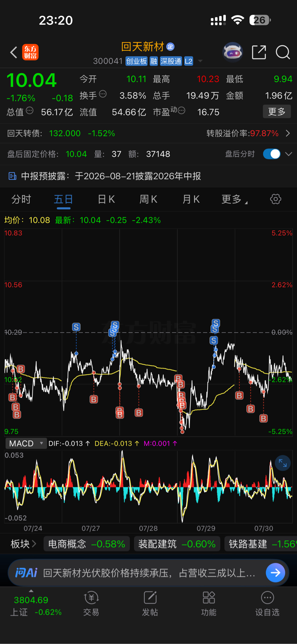The image size is (297, 644).
Task: Open 电商概念 sector chip
Action: (x=87, y=544)
